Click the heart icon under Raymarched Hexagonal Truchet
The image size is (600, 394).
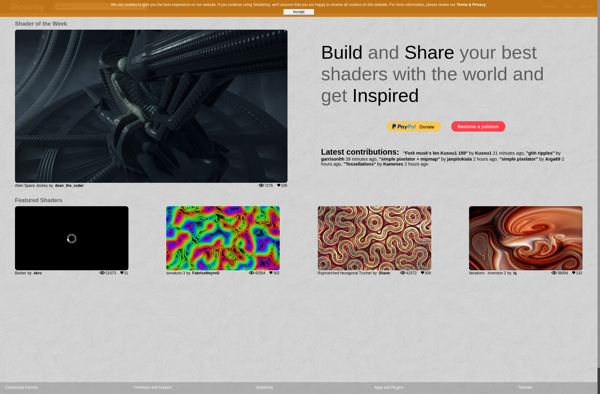(422, 273)
